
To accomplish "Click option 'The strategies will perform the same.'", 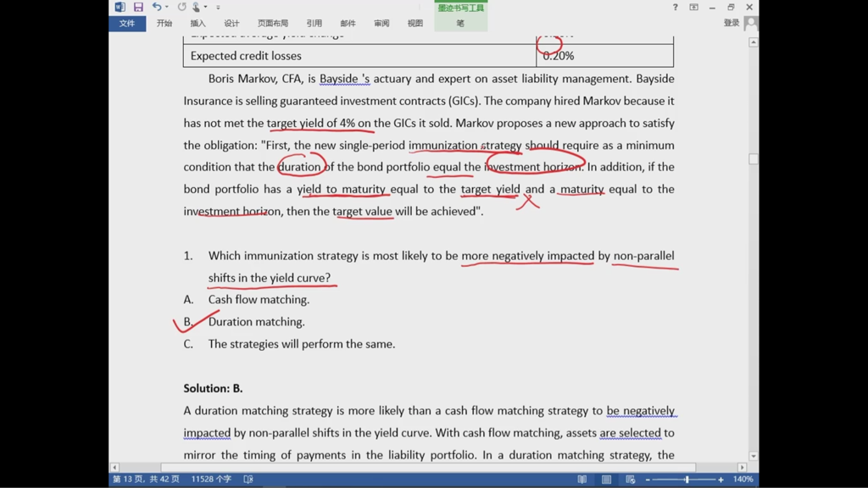I will 302,344.
